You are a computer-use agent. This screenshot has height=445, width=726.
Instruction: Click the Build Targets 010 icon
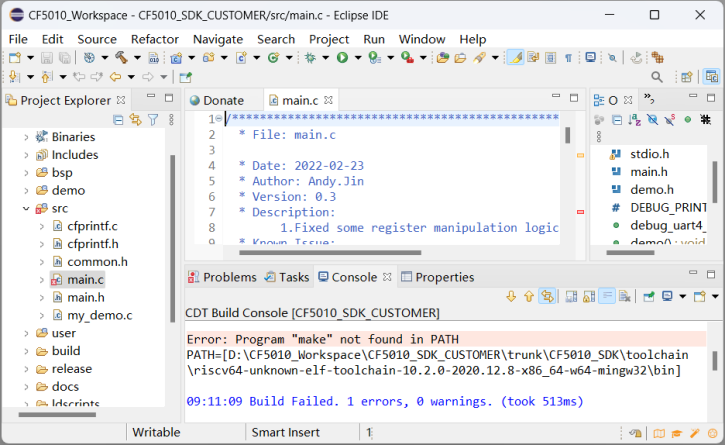point(154,57)
